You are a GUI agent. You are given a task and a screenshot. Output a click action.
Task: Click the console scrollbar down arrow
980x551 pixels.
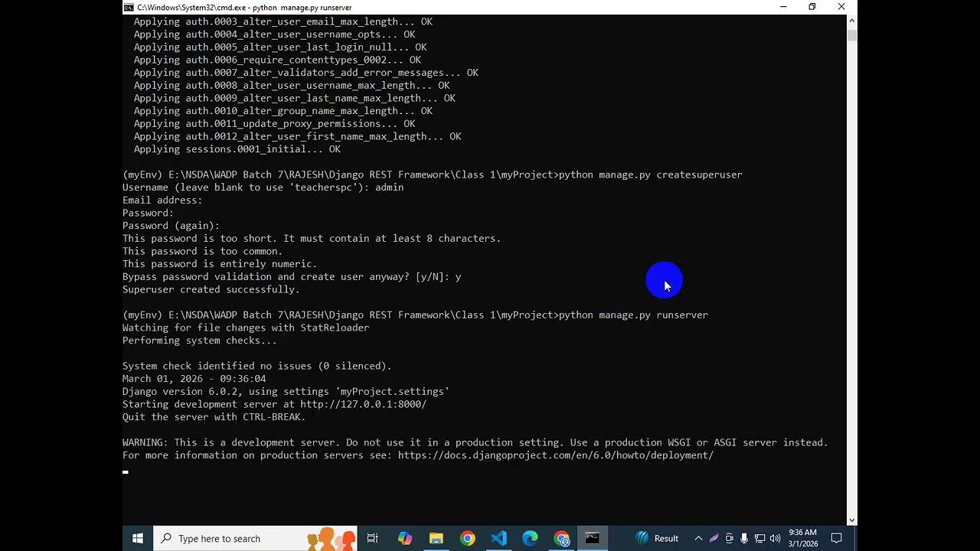point(851,520)
